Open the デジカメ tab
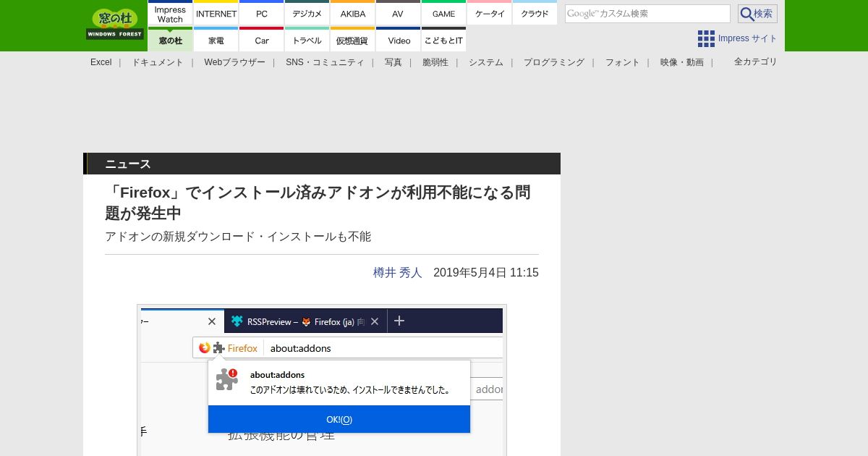 tap(307, 14)
